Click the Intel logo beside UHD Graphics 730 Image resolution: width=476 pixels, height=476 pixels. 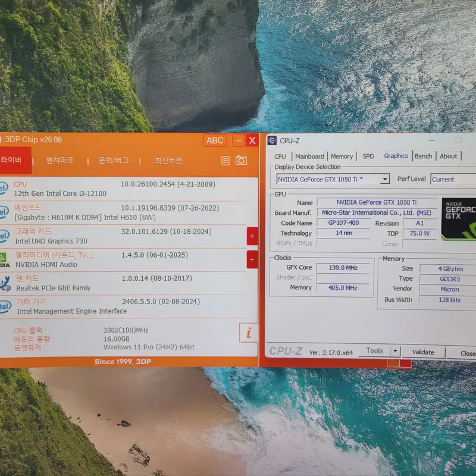click(4, 236)
